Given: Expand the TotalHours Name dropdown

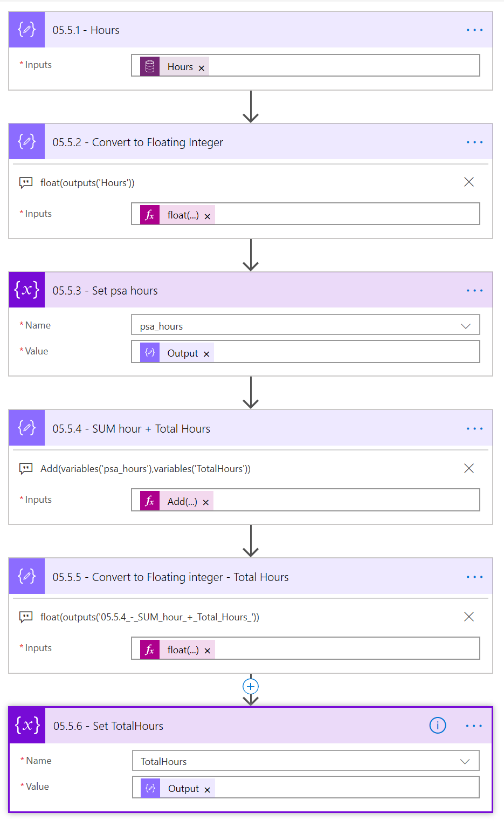Looking at the screenshot, I should coord(465,761).
